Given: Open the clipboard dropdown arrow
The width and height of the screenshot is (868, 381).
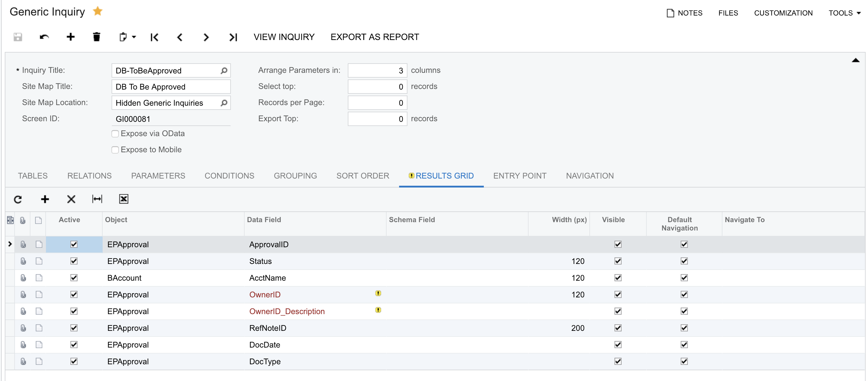Looking at the screenshot, I should click(x=134, y=37).
